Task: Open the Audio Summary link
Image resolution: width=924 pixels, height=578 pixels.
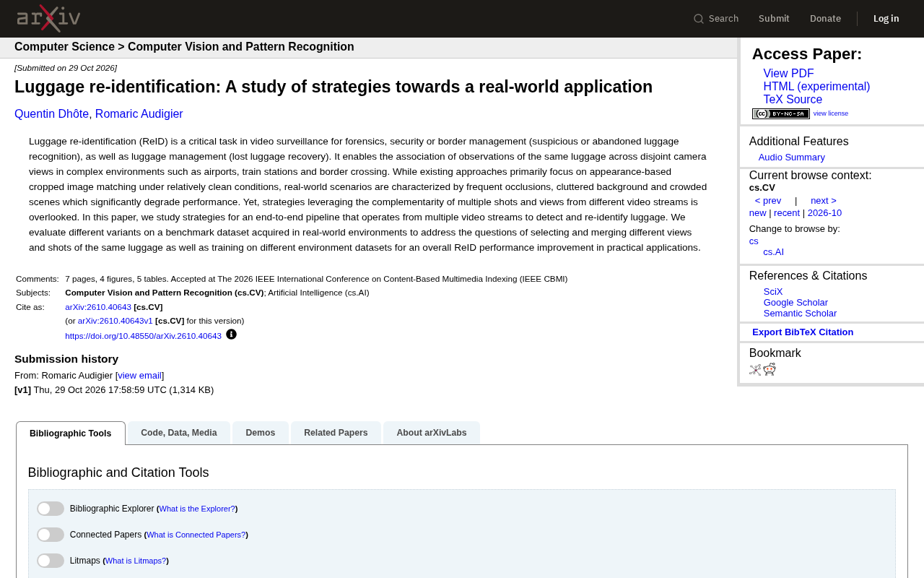Action: point(792,158)
